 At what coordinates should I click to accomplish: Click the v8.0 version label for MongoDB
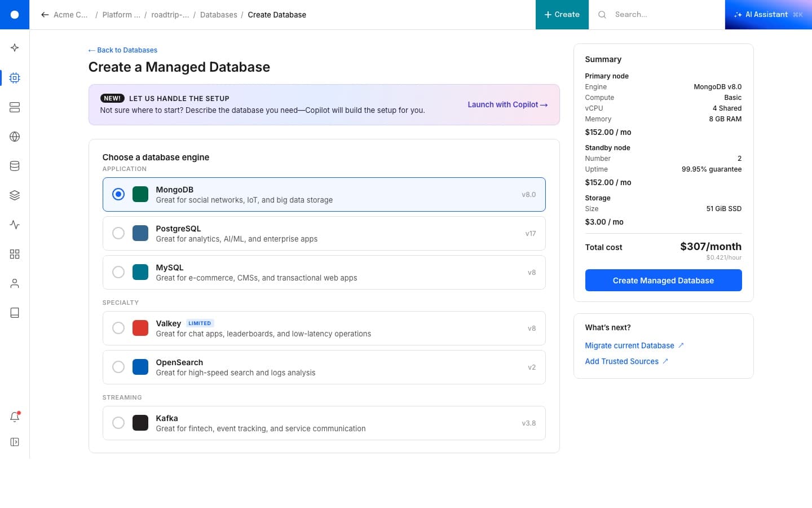point(529,194)
